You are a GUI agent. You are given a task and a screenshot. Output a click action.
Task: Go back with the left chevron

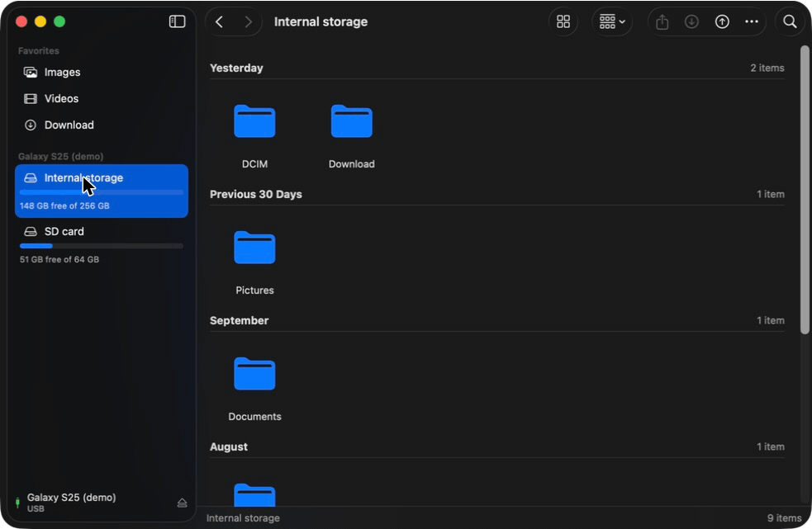pos(219,21)
